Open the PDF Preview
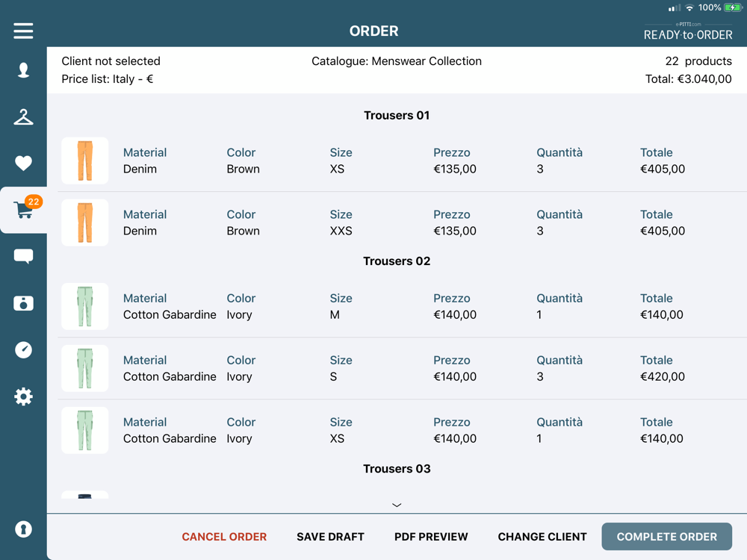 [x=431, y=536]
